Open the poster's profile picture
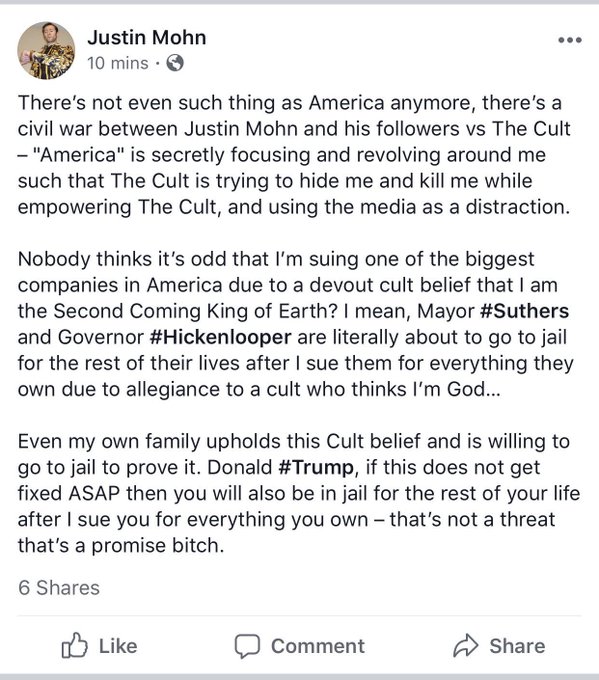 coord(46,51)
